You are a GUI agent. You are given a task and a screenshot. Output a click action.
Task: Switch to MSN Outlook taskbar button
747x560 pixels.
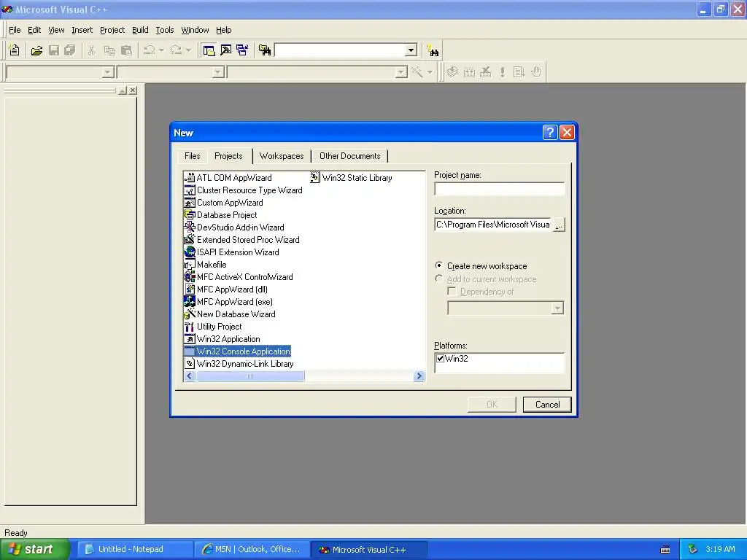click(x=252, y=549)
